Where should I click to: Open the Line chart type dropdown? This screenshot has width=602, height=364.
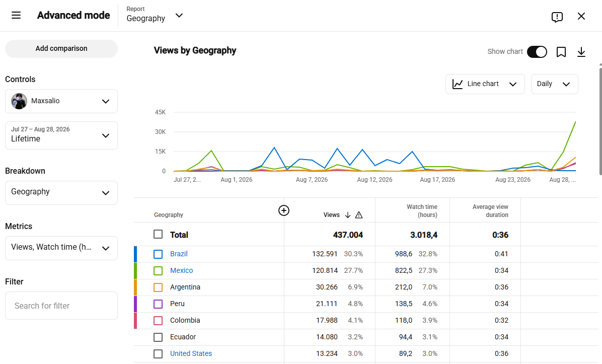485,84
